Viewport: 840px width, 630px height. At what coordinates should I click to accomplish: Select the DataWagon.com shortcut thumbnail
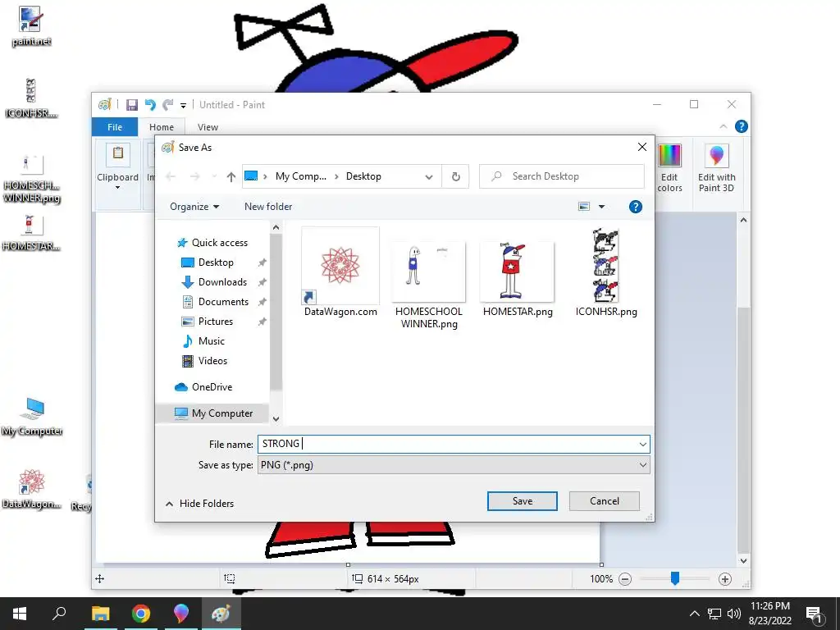[x=340, y=272]
